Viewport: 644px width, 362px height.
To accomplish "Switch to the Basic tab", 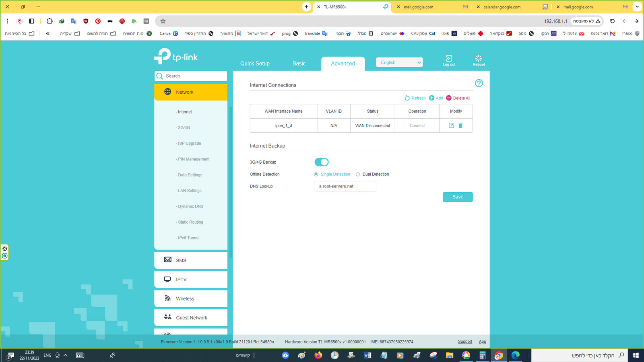I will click(x=299, y=64).
